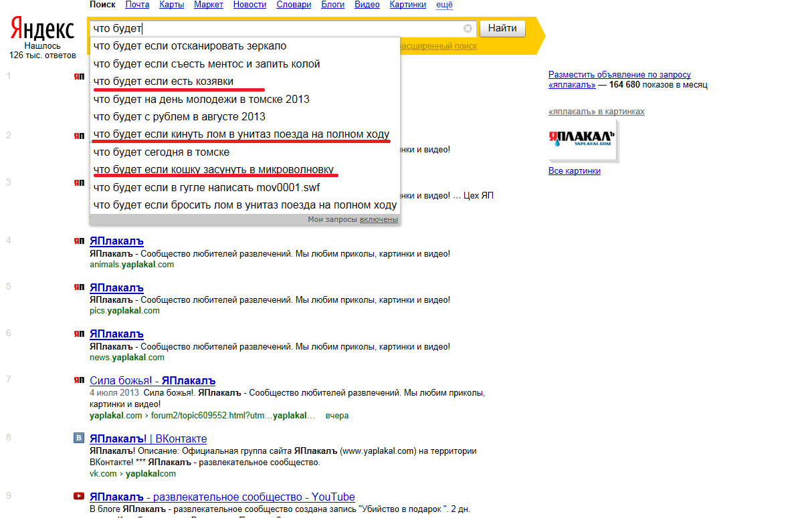Open the Почта tab

point(137,5)
